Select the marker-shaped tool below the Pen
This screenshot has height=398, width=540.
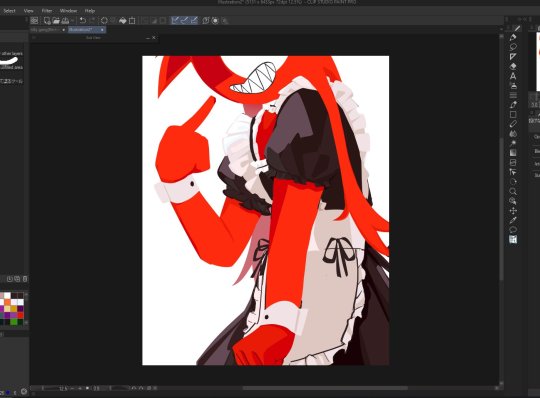point(513,37)
